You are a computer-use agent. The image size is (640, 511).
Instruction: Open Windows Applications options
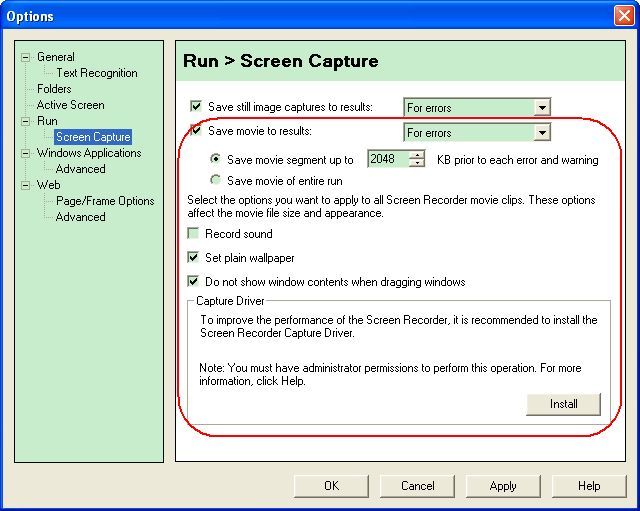coord(89,153)
